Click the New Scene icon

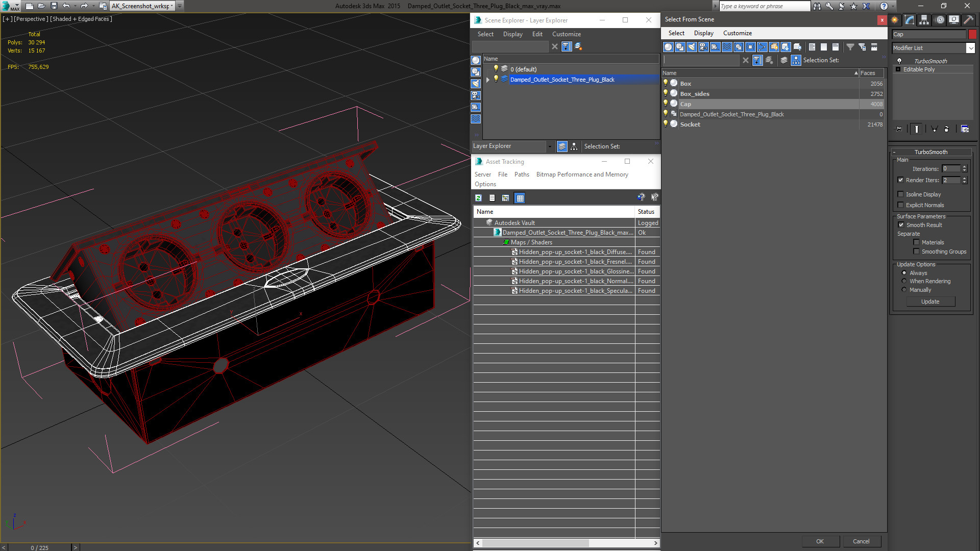(x=29, y=6)
